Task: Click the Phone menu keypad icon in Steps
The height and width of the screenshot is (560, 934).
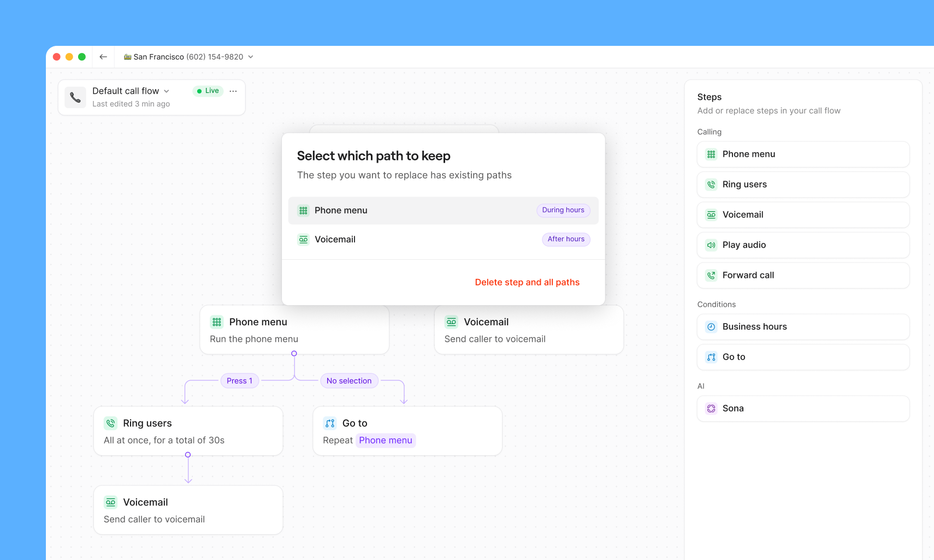Action: tap(711, 154)
